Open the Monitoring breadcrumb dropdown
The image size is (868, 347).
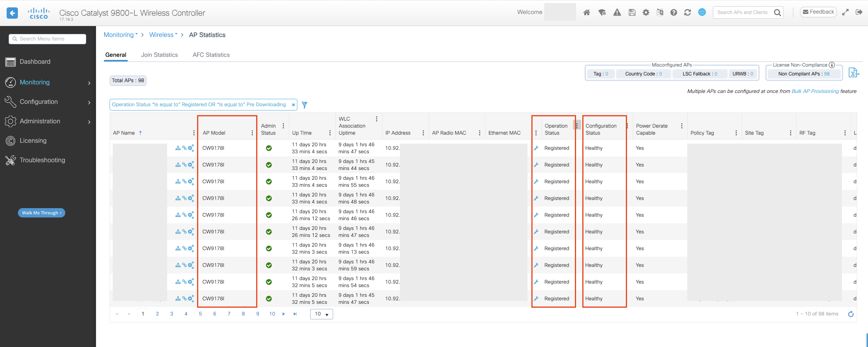pos(121,35)
